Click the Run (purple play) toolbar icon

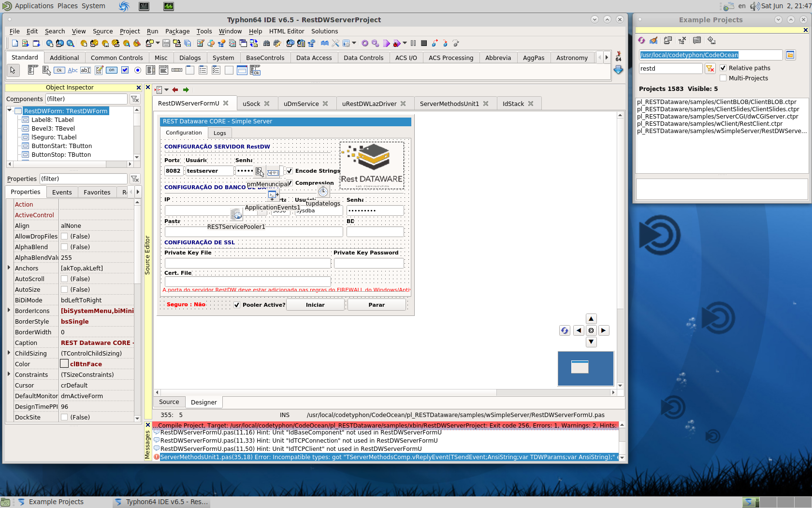point(386,43)
